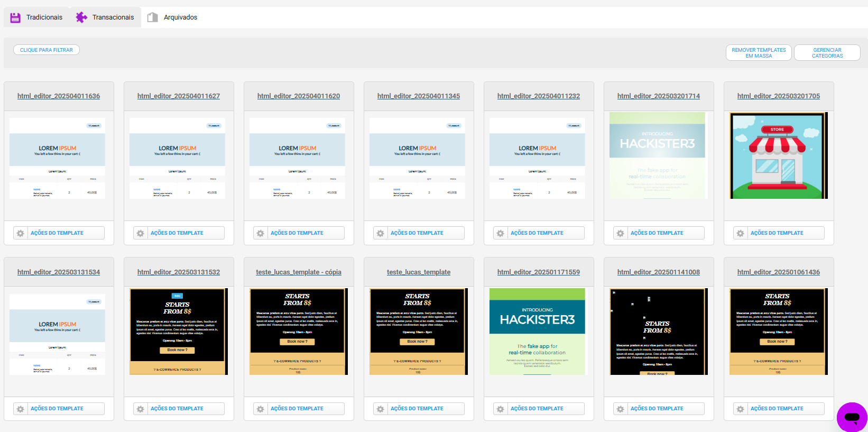Screen dimensions: 868x432
Task: Click the purple puzzle piece Transacionais icon
Action: (x=81, y=17)
